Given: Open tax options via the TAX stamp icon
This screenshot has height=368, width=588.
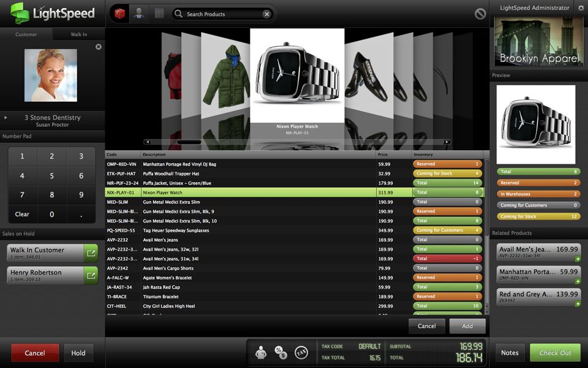Looking at the screenshot, I should 301,353.
